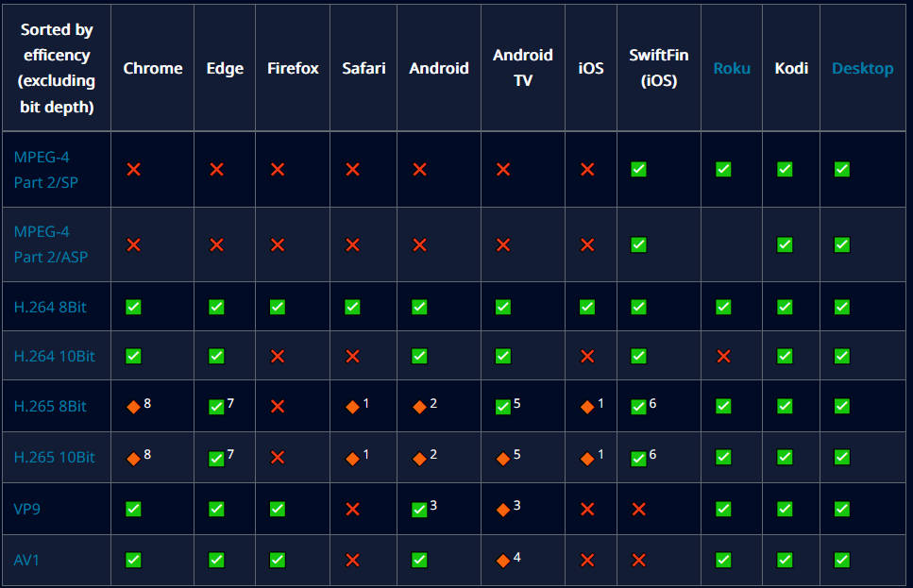Click the orange diamond for Chrome H.265 8Bit
This screenshot has width=913, height=588.
(133, 407)
